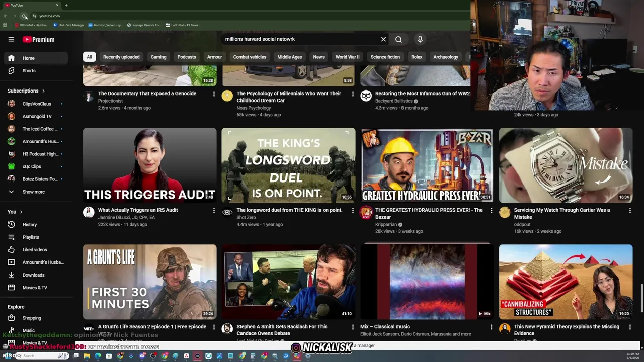The image size is (644, 362).
Task: Play the King's Longsword Duel thumbnail
Action: click(x=288, y=165)
